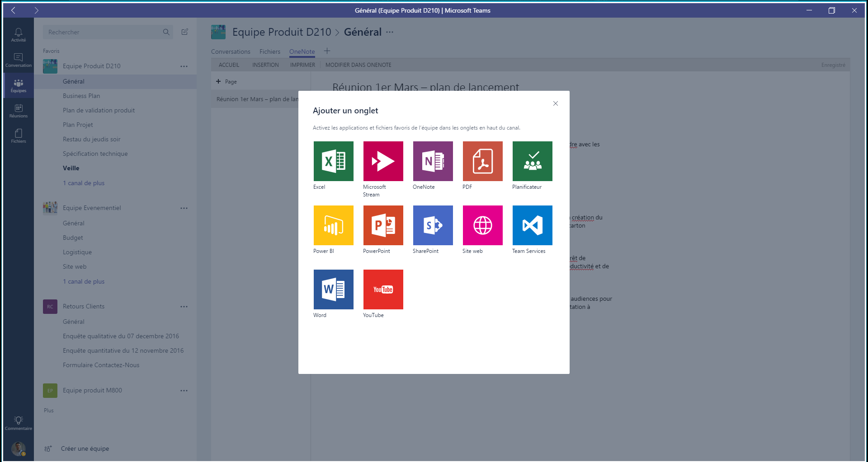Open the Commentaire feedback icon
This screenshot has width=868, height=462.
coord(19,423)
